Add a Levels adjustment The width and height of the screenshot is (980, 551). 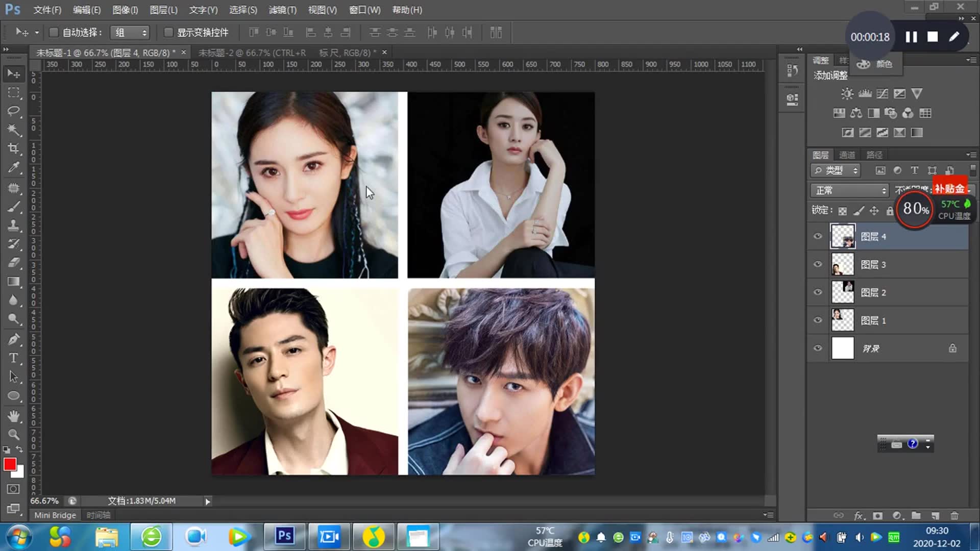[x=865, y=94]
